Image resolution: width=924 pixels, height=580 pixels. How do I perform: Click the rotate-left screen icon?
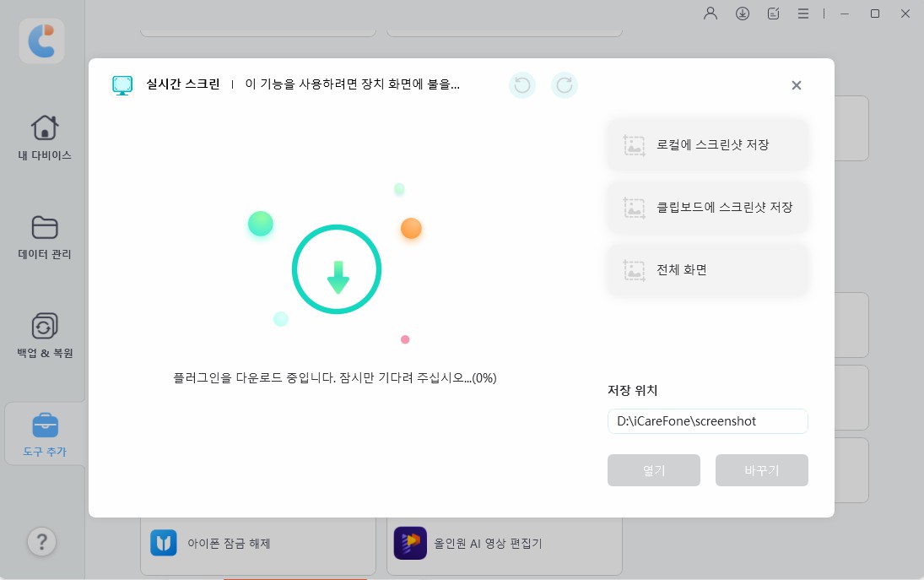pyautogui.click(x=521, y=84)
